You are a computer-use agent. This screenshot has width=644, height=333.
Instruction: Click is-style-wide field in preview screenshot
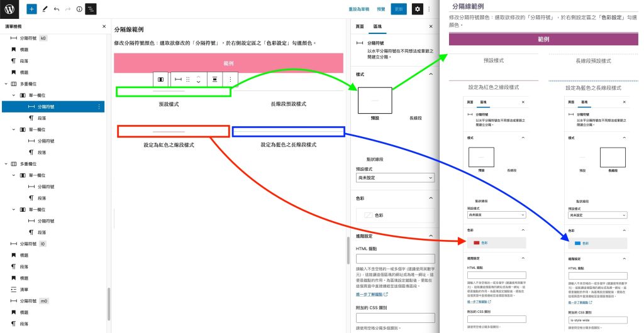pyautogui.click(x=598, y=320)
